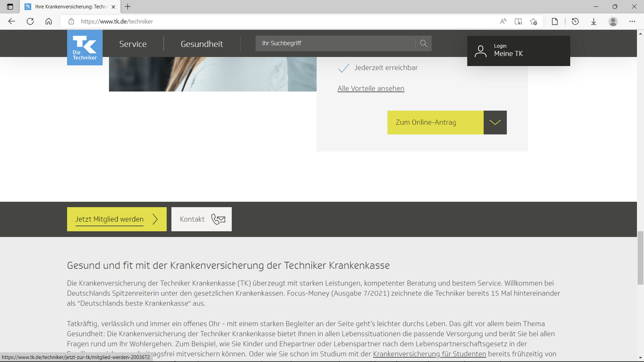Open the Collections icon in toolbar
Viewport: 644px width, 362px height.
pyautogui.click(x=554, y=22)
